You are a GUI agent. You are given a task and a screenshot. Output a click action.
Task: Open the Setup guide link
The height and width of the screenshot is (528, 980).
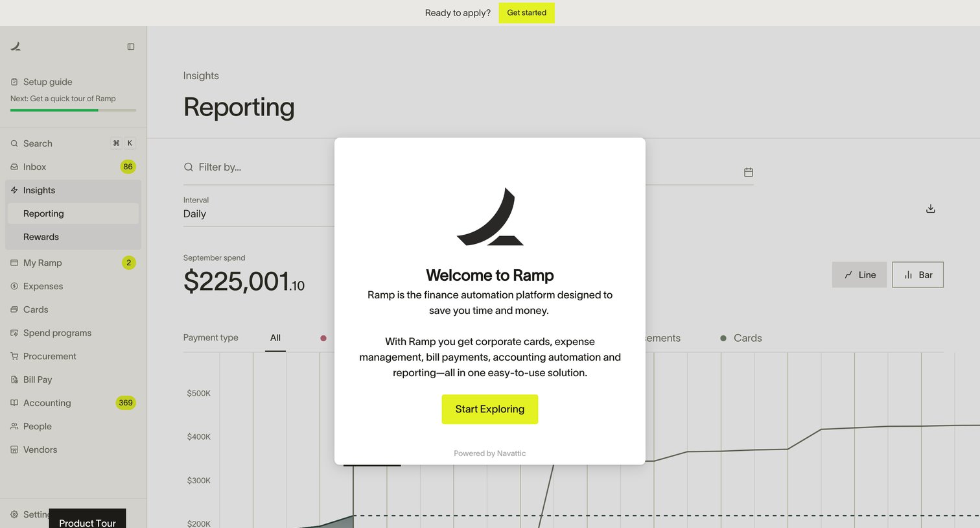(x=47, y=82)
